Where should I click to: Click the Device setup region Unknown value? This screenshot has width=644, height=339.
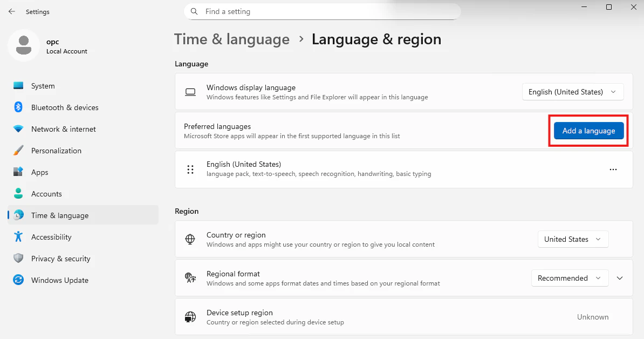point(593,317)
